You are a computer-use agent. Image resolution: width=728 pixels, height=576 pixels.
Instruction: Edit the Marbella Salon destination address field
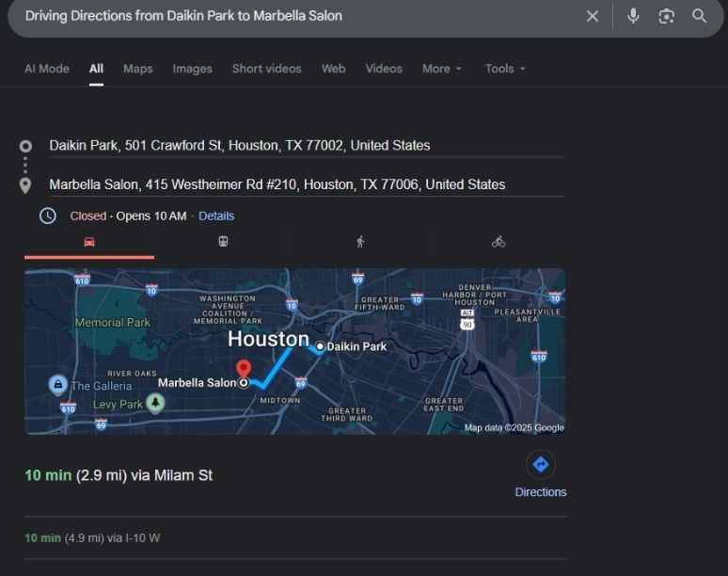[307, 184]
